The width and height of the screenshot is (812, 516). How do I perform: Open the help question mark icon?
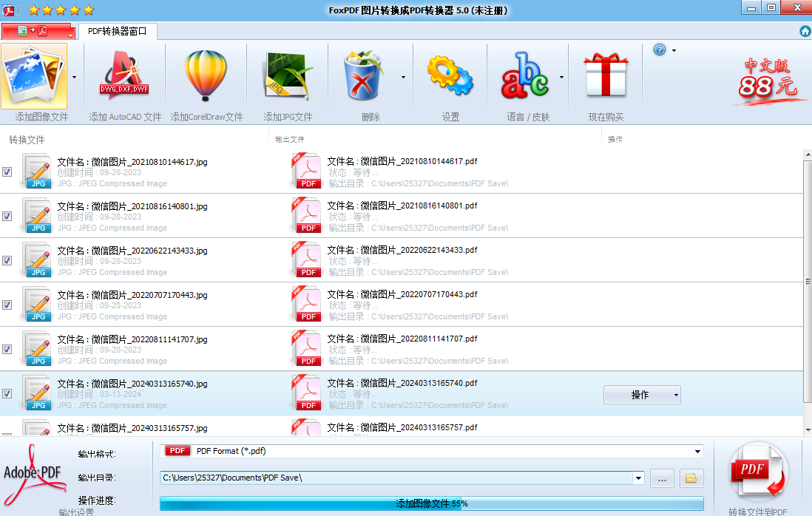click(x=659, y=50)
